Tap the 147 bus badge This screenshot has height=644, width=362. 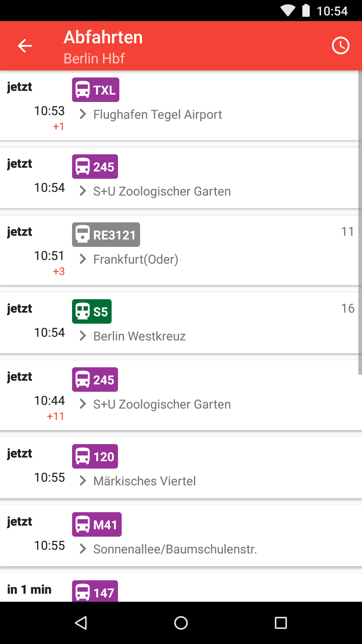(x=95, y=592)
